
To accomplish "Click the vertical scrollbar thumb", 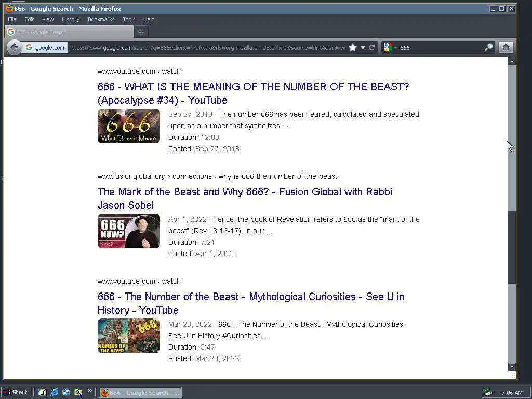I will (x=512, y=248).
